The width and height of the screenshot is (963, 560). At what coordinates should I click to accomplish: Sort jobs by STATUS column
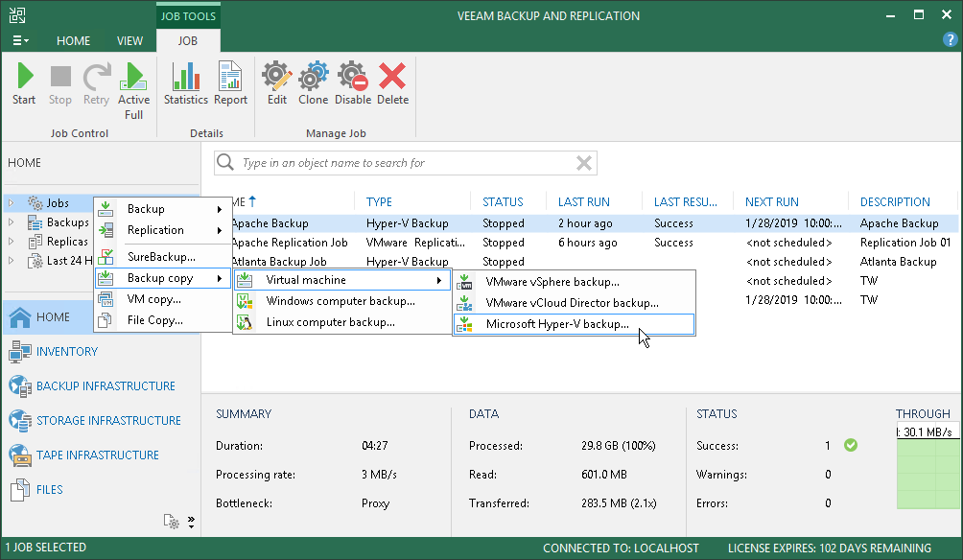503,202
